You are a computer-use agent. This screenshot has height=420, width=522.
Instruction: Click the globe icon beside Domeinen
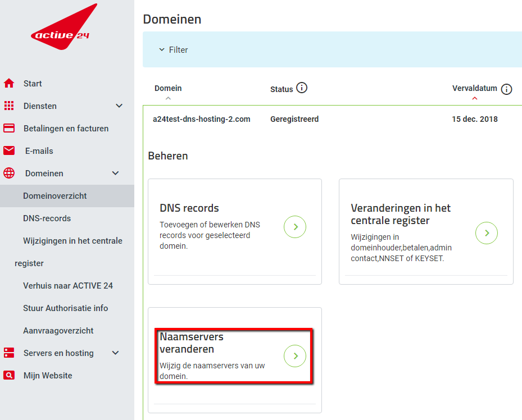click(9, 173)
